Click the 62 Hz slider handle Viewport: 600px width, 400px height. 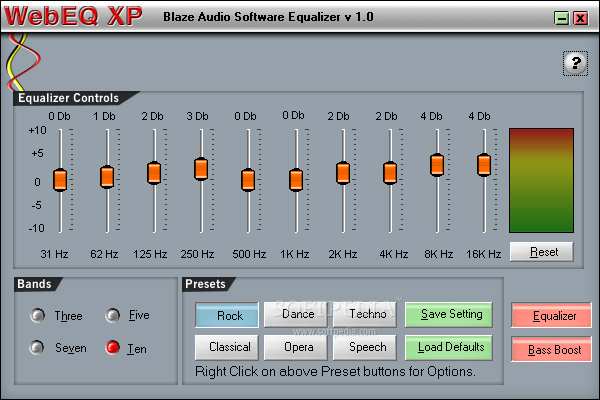coord(107,177)
